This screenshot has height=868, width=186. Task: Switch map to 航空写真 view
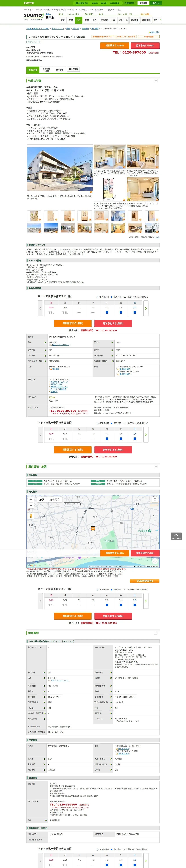pyautogui.click(x=55, y=500)
